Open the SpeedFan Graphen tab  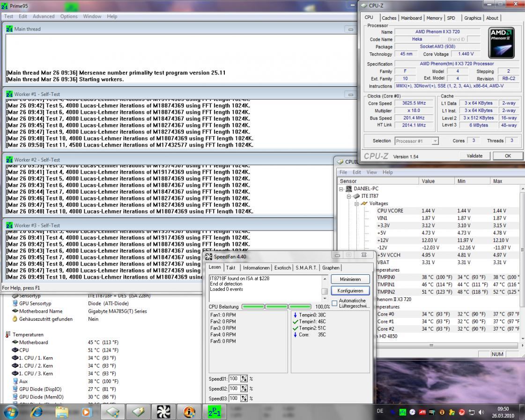coord(331,268)
